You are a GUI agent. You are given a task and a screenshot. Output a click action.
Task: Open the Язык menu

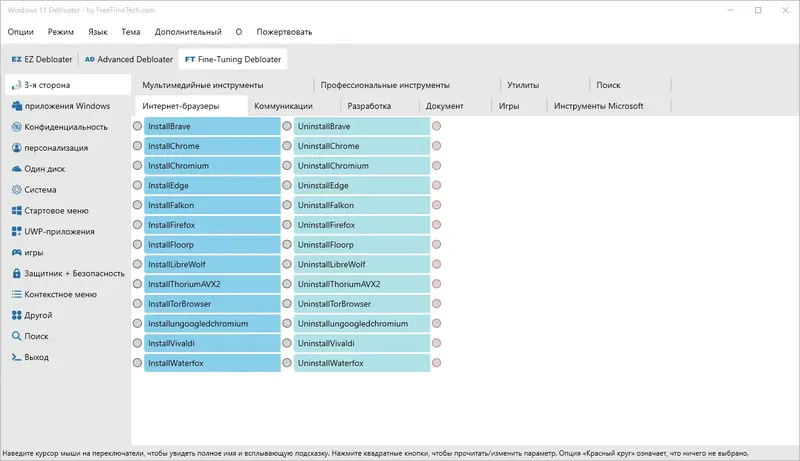(98, 32)
